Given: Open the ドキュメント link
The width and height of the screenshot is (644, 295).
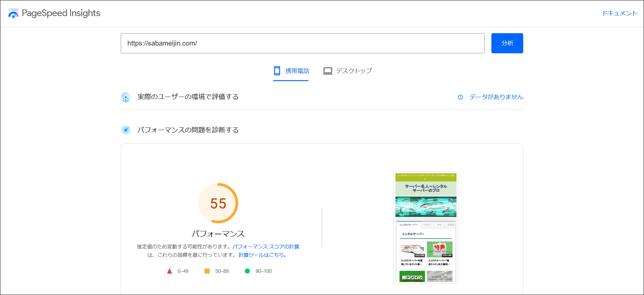Looking at the screenshot, I should coord(620,13).
